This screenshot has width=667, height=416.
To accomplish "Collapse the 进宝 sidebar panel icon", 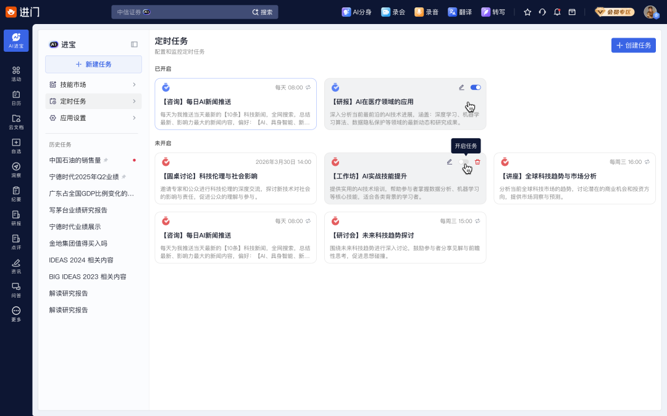I will (x=134, y=45).
